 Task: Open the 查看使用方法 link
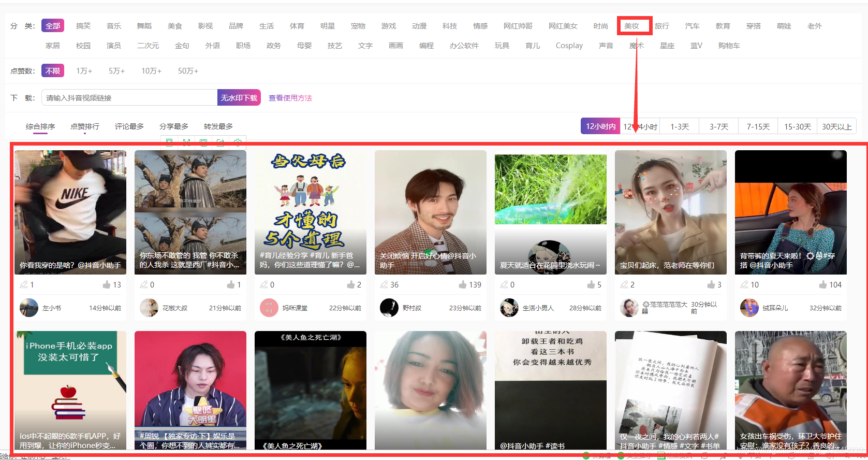pyautogui.click(x=290, y=98)
